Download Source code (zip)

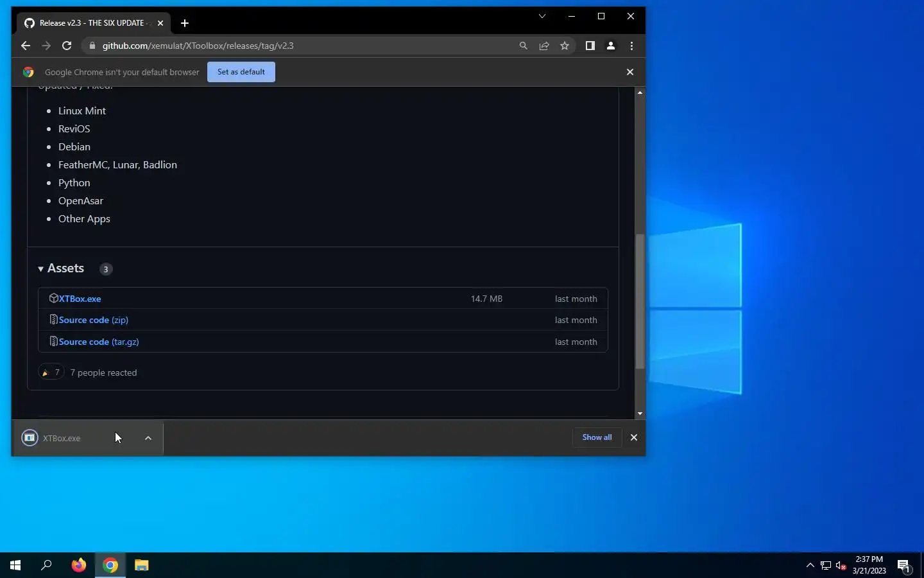point(94,320)
